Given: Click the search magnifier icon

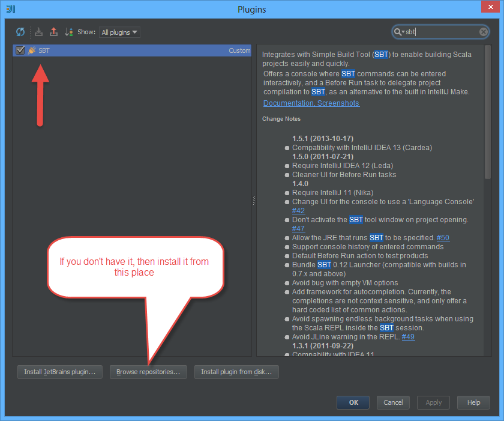Looking at the screenshot, I should 399,32.
